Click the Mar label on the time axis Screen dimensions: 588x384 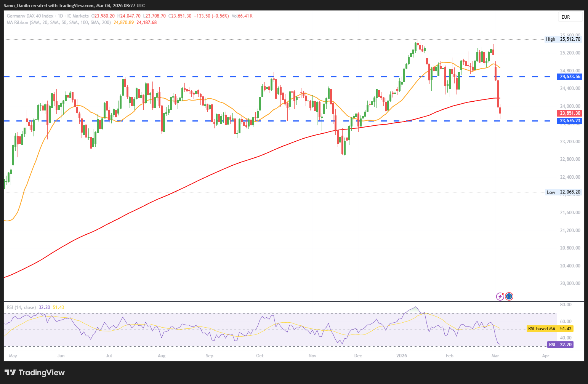tap(495, 356)
